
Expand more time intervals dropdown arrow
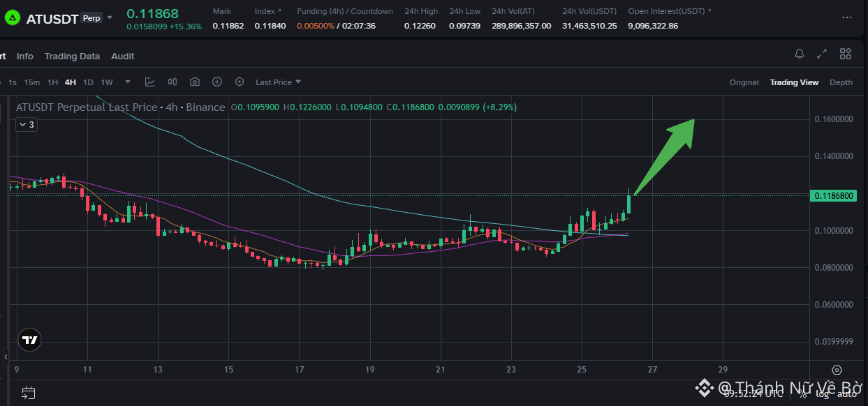tap(128, 82)
